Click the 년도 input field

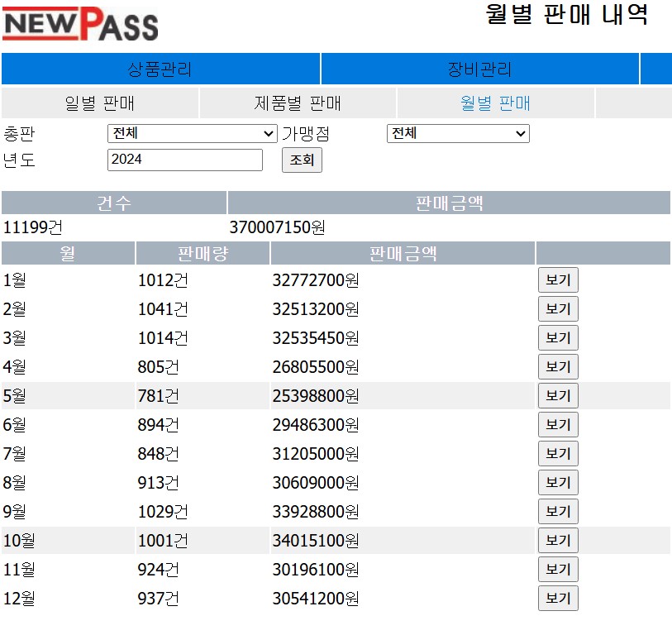[184, 160]
